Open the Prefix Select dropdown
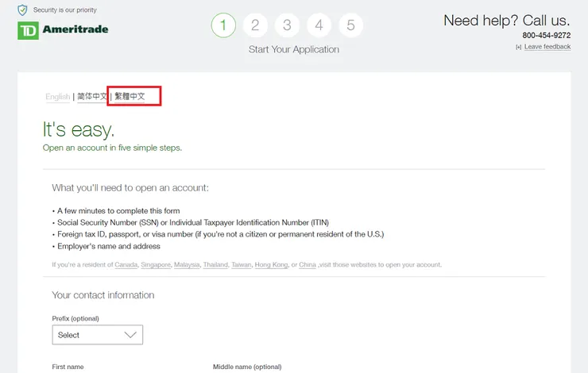Image resolution: width=588 pixels, height=373 pixels. pyautogui.click(x=98, y=335)
